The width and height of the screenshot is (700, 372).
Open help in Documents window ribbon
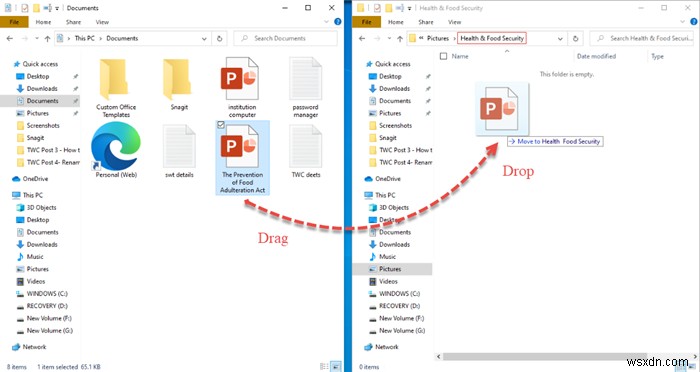[x=338, y=21]
